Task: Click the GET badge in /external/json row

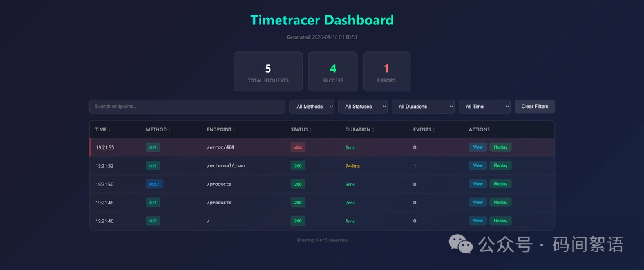Action: tap(153, 166)
